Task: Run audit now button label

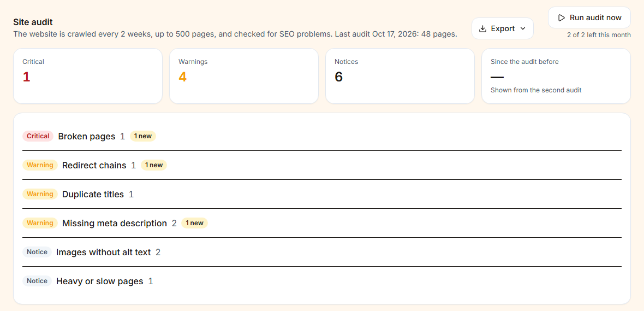Action: [595, 17]
